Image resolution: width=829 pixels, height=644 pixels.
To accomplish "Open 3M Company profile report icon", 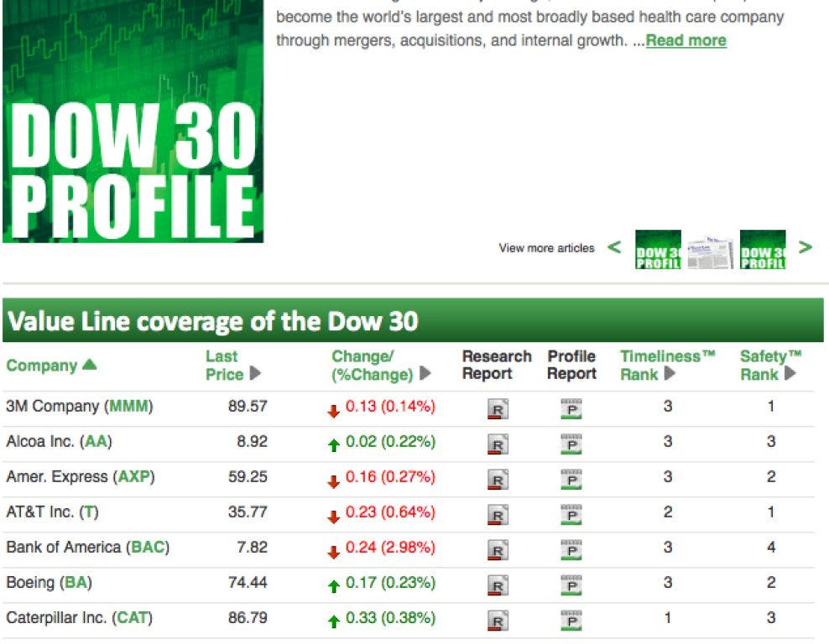I will point(571,409).
